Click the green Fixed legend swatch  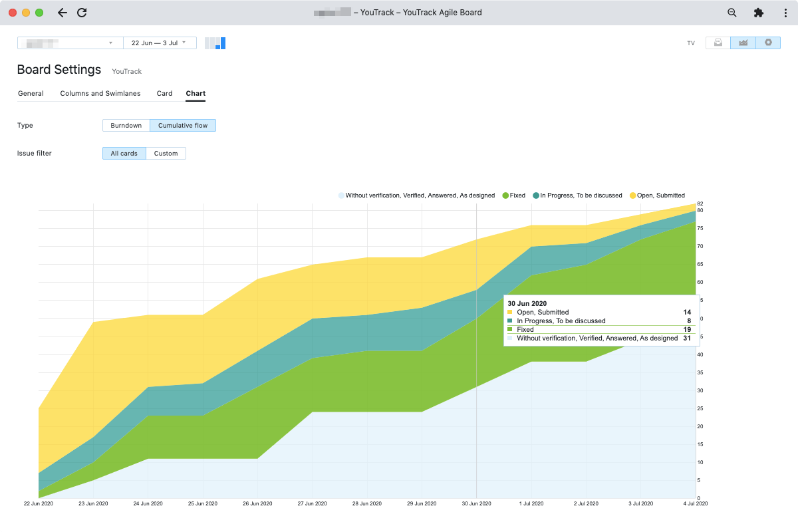click(505, 196)
